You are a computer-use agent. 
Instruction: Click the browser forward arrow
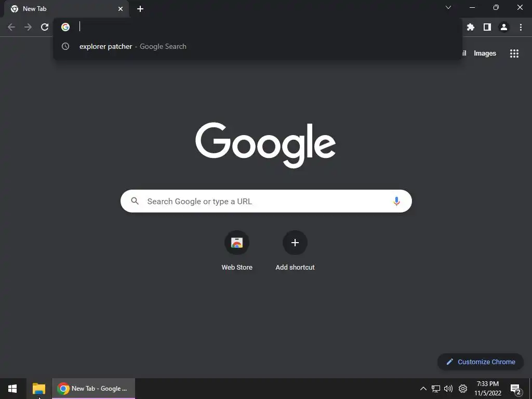click(x=28, y=27)
